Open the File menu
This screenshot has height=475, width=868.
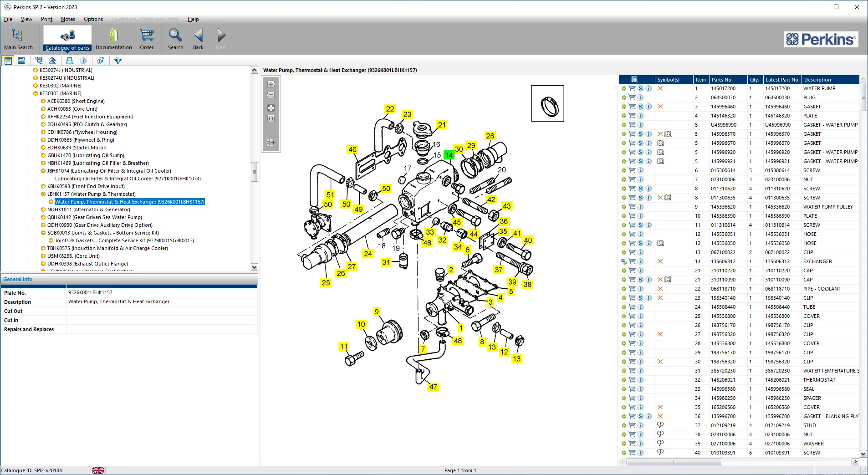pos(8,19)
